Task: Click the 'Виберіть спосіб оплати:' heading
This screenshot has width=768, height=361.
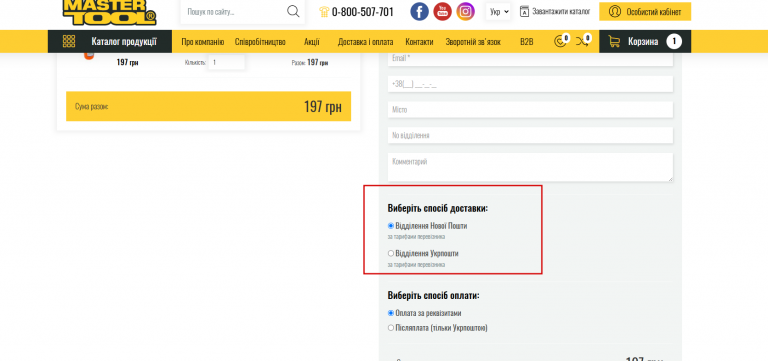Action: tap(433, 295)
